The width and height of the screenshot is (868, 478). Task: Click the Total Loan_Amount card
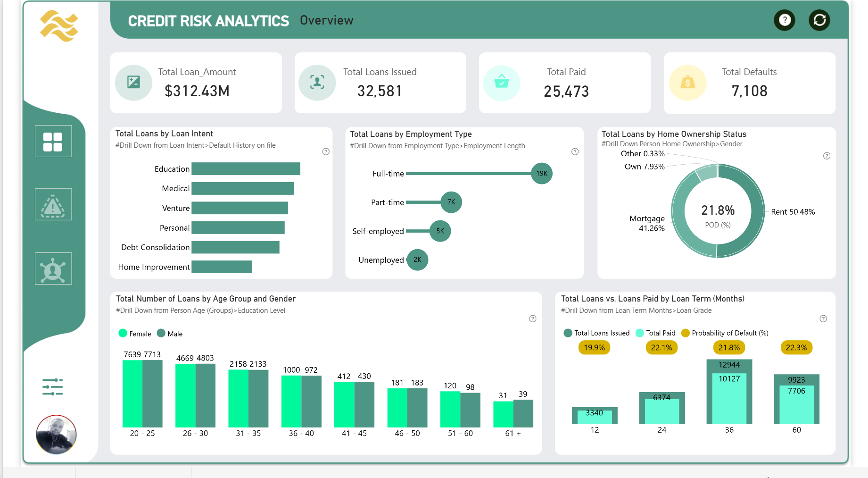[196, 83]
